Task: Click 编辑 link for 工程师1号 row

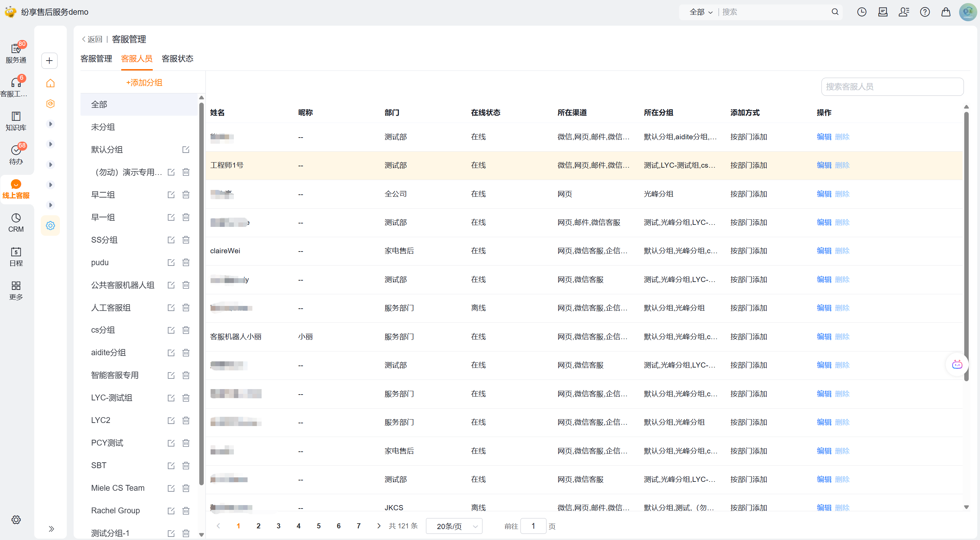Action: 824,165
